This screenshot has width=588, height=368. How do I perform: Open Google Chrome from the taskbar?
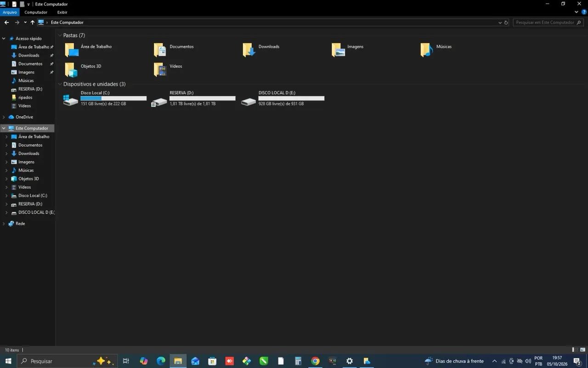[315, 361]
